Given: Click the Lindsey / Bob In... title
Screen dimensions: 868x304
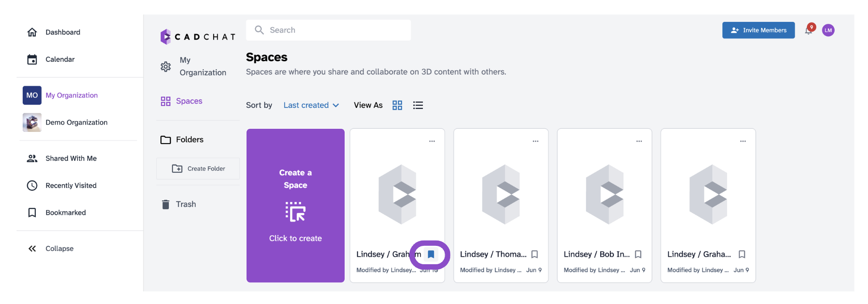Looking at the screenshot, I should pyautogui.click(x=597, y=254).
